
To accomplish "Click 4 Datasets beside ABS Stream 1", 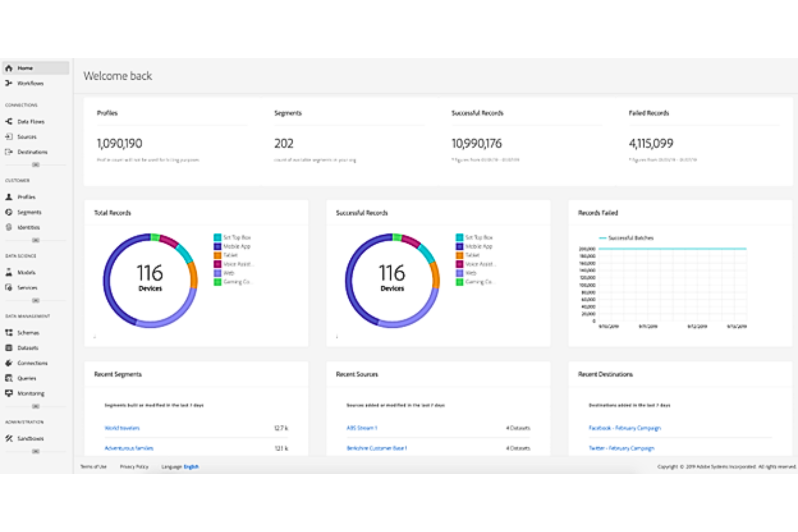I will pos(518,428).
